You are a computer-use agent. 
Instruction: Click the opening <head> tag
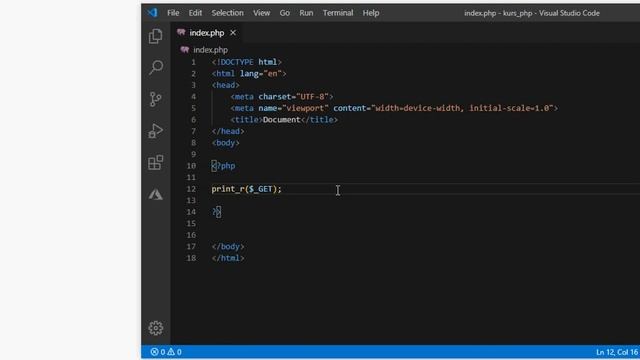click(x=226, y=85)
